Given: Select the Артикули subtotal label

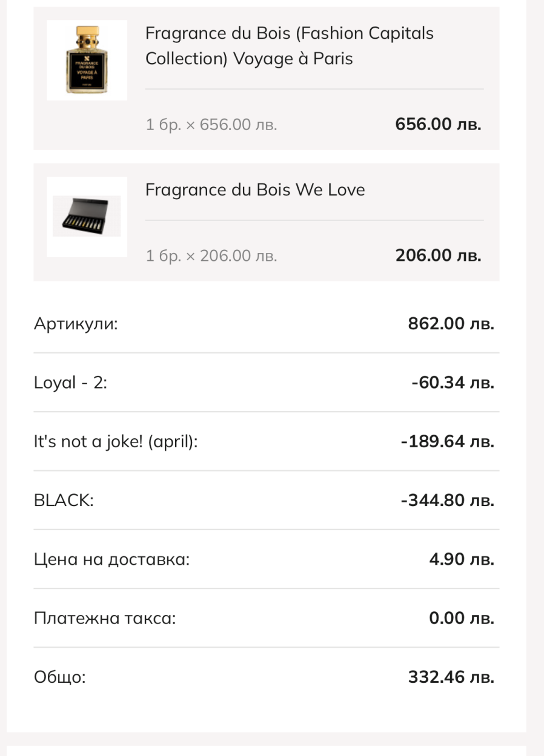Looking at the screenshot, I should point(76,324).
